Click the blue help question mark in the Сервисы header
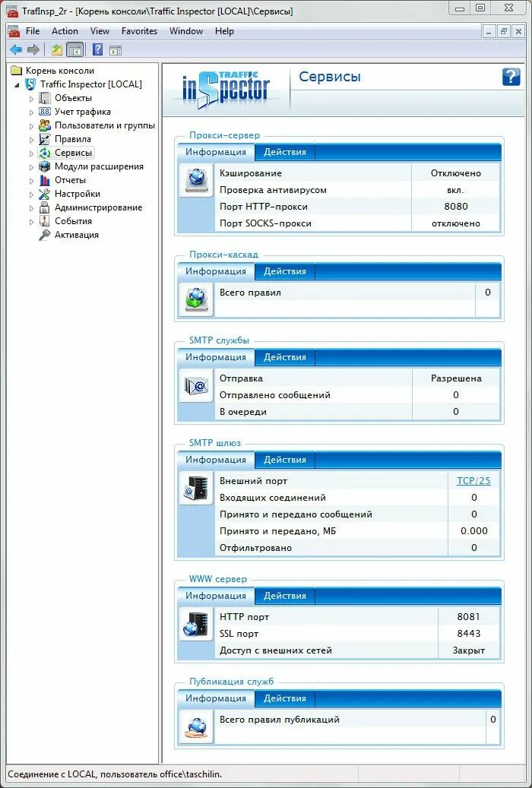The height and width of the screenshot is (788, 532). pos(511,77)
